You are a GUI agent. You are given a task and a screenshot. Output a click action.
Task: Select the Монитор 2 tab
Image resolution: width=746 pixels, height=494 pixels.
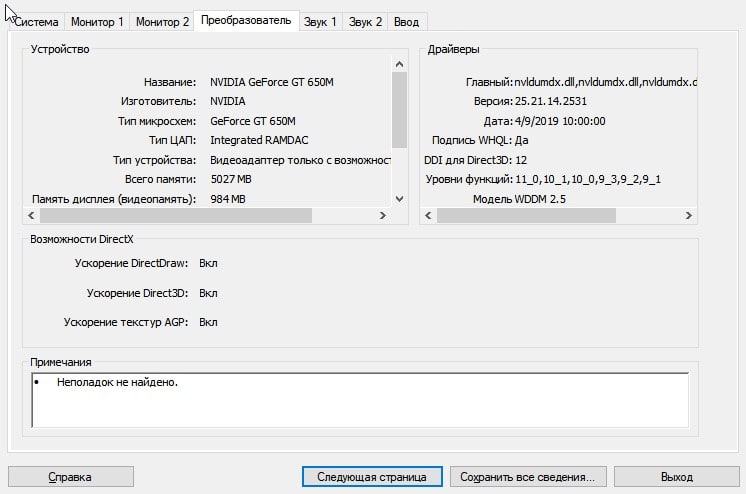162,22
